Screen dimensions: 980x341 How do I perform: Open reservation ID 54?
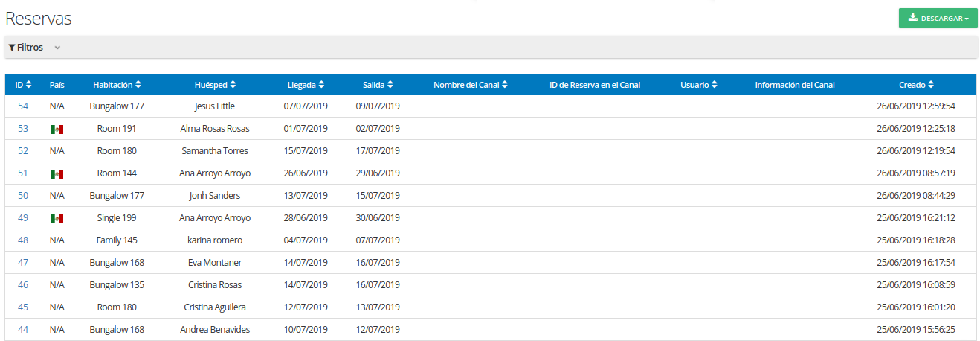pyautogui.click(x=23, y=106)
